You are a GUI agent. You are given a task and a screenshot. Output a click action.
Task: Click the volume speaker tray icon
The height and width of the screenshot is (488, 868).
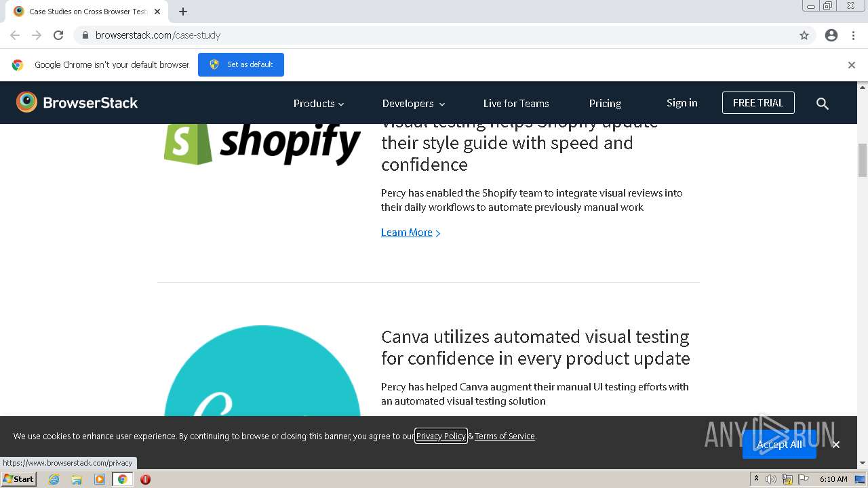pyautogui.click(x=771, y=479)
